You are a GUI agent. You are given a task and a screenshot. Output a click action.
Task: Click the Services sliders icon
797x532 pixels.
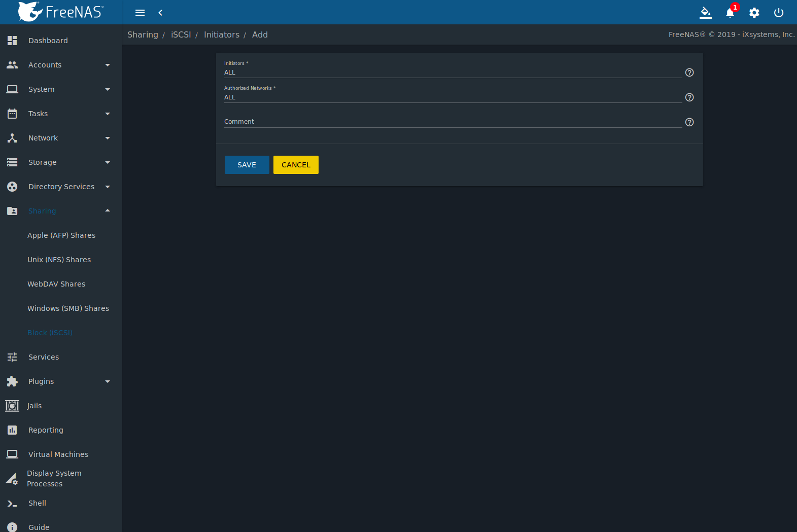(12, 357)
